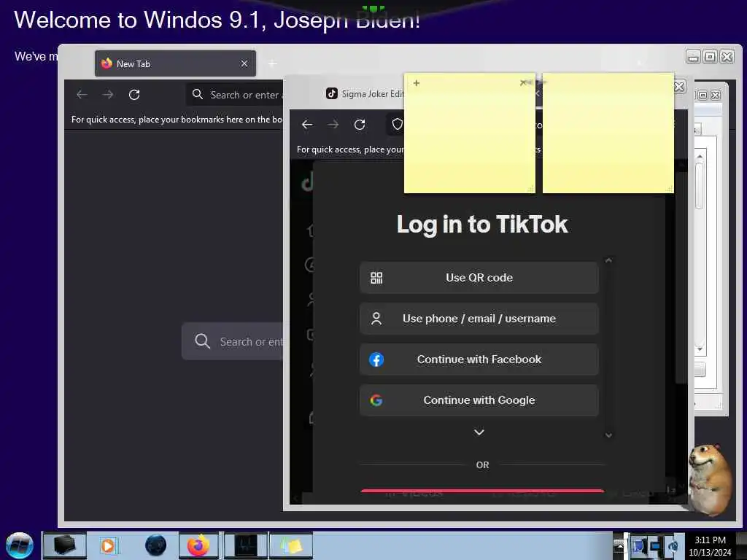Open the taskbar clock showing 3:11 PM
747x560 pixels.
[x=710, y=545]
